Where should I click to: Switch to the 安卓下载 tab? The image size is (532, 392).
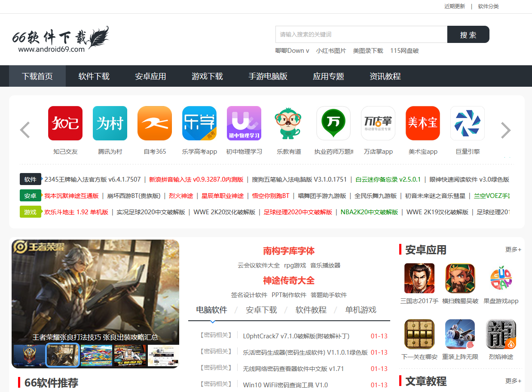[261, 310]
